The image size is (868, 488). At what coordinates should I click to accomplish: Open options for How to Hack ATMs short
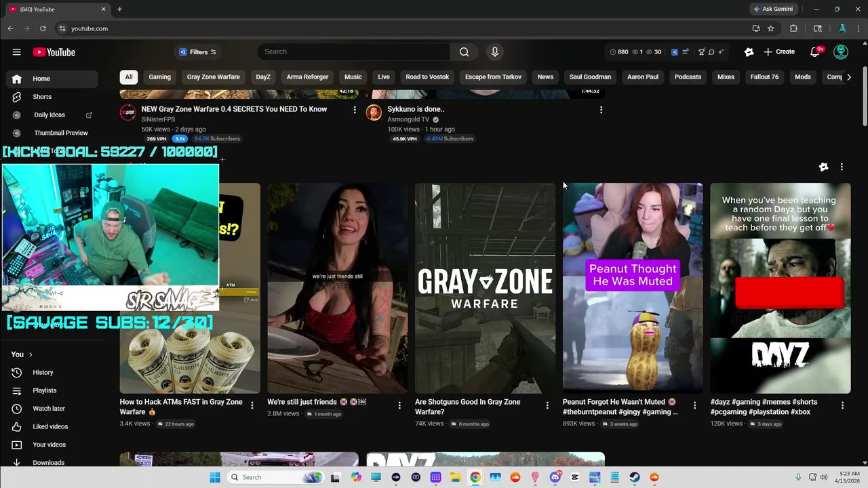pyautogui.click(x=252, y=405)
